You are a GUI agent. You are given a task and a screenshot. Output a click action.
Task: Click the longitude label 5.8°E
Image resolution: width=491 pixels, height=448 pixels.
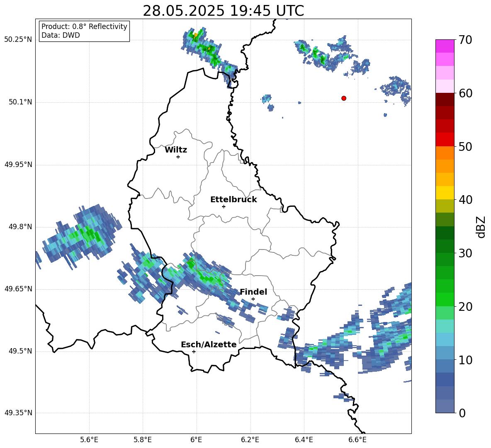pyautogui.click(x=143, y=440)
